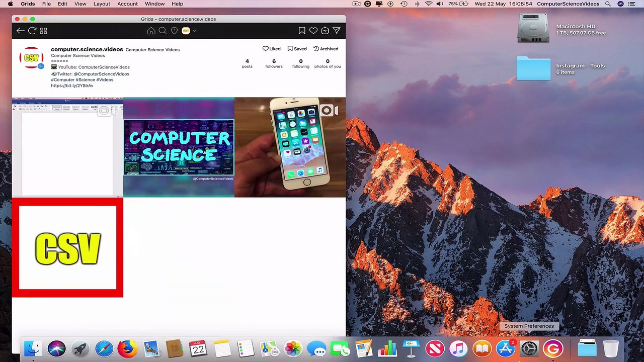Open the Edit menu
This screenshot has width=644, height=362.
(62, 4)
